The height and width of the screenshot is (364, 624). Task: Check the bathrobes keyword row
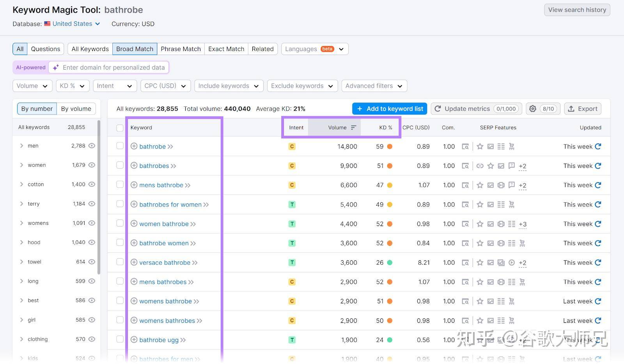tap(120, 165)
